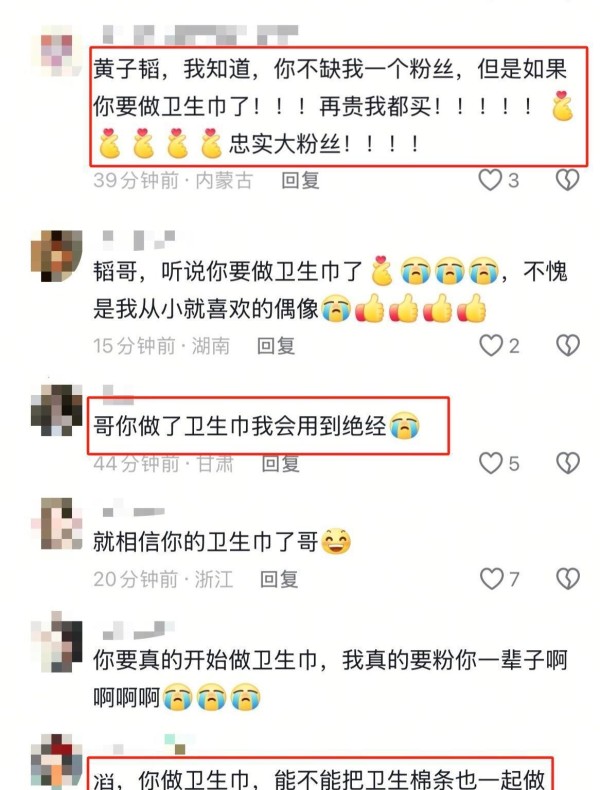Viewport: 600px width, 790px height.
Task: Dislike the 甘肃 comment with broken heart
Action: click(x=568, y=463)
